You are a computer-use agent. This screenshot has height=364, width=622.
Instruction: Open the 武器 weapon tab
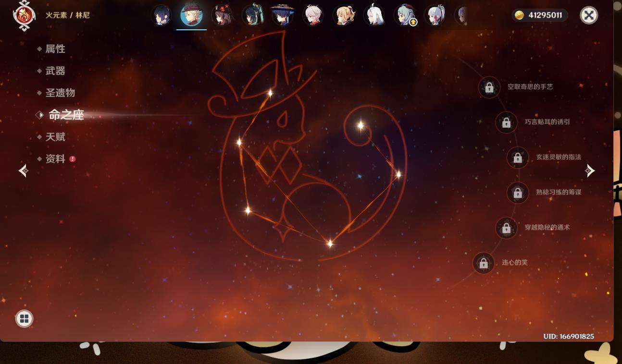coord(55,71)
